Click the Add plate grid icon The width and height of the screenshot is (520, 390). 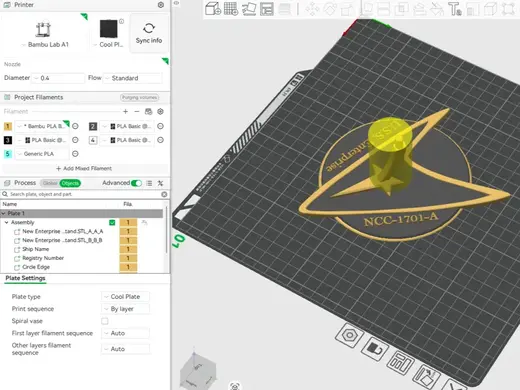coord(231,9)
